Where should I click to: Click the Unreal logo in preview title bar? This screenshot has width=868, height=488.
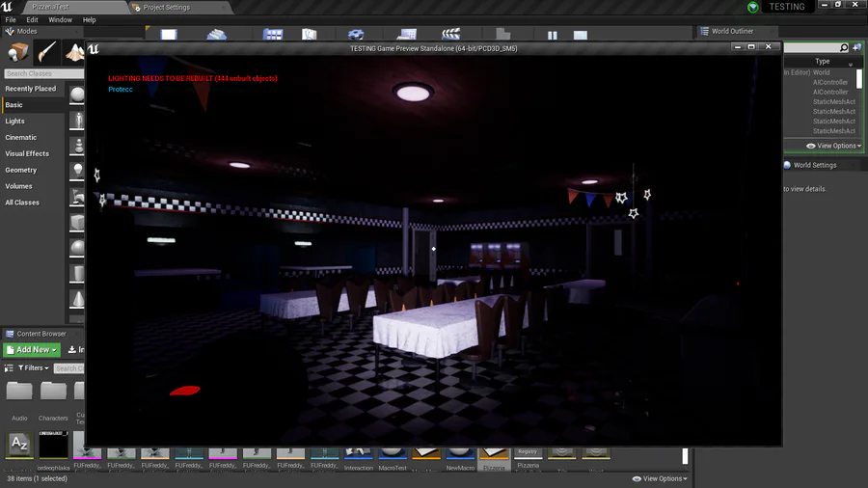pos(94,48)
